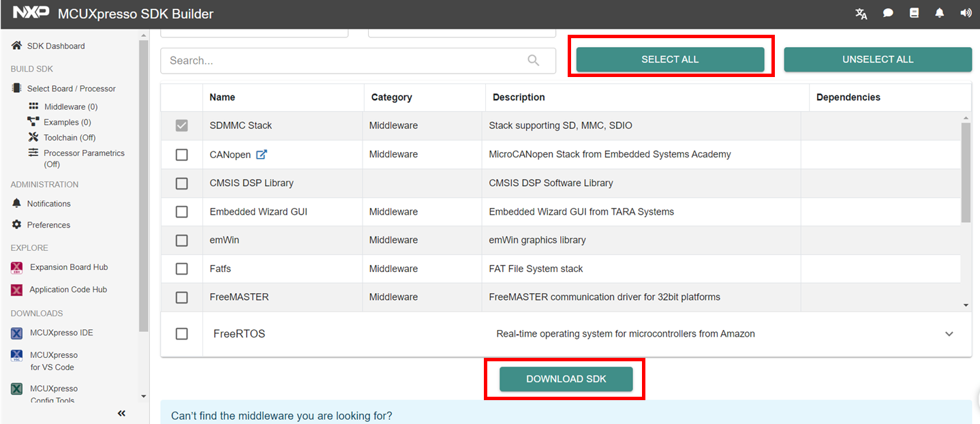Viewport: 980px width, 424px height.
Task: Click the search magnifier icon
Action: [534, 61]
